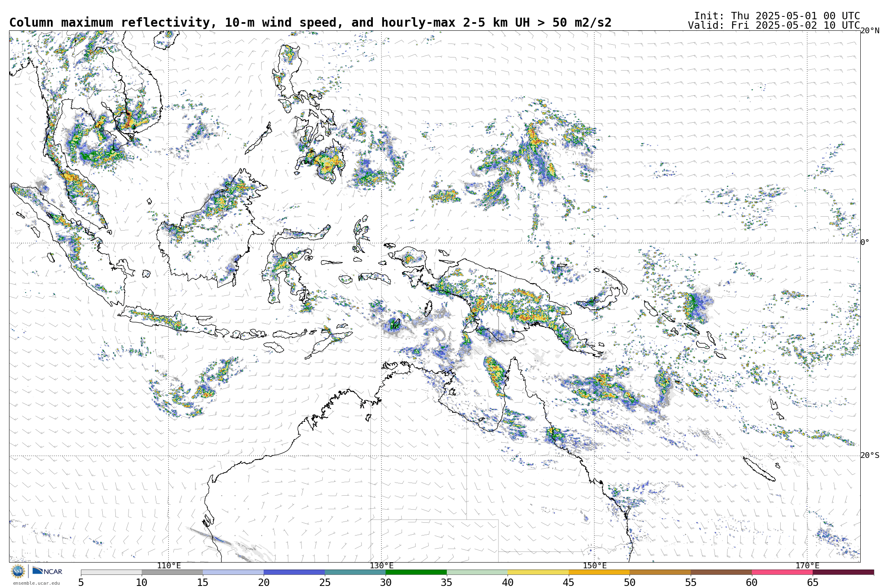
Task: Click the colorbar tick label 35
Action: 447,583
